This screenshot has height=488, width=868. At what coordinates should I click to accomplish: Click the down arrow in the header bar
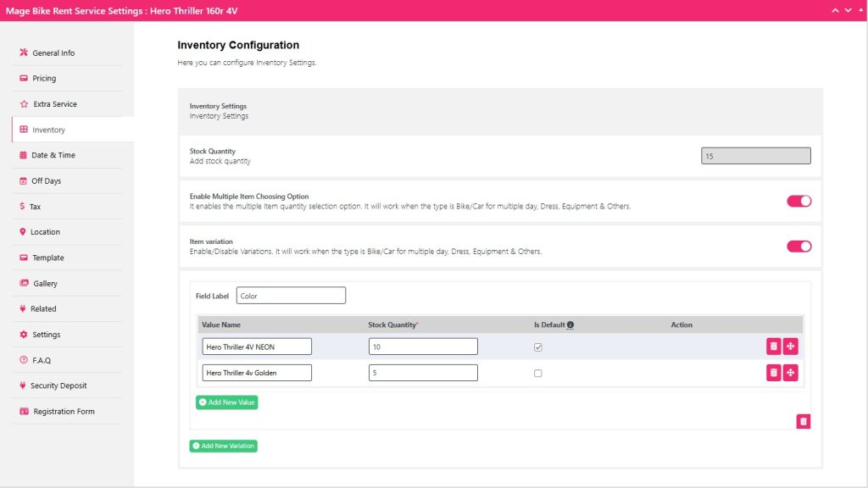coord(848,10)
